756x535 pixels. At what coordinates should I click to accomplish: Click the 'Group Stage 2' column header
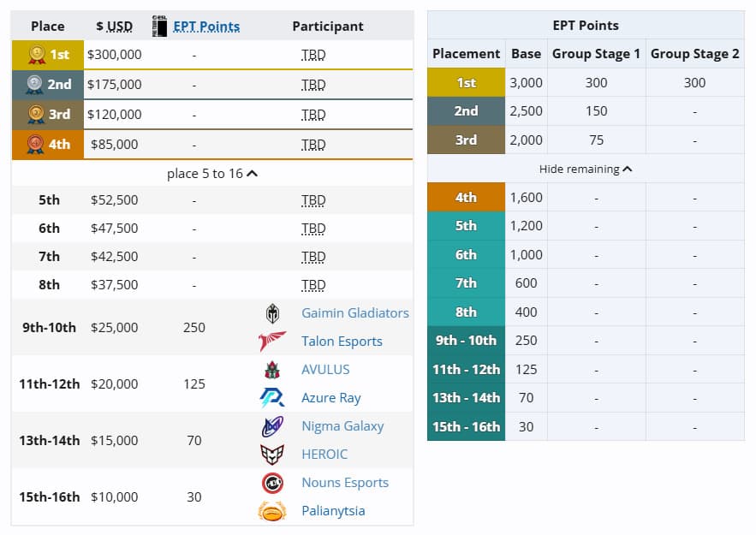[694, 53]
